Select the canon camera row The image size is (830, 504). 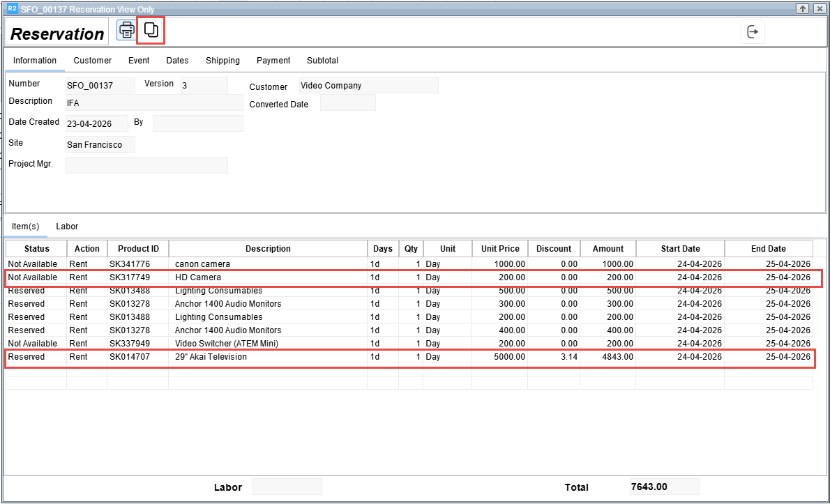[x=202, y=264]
